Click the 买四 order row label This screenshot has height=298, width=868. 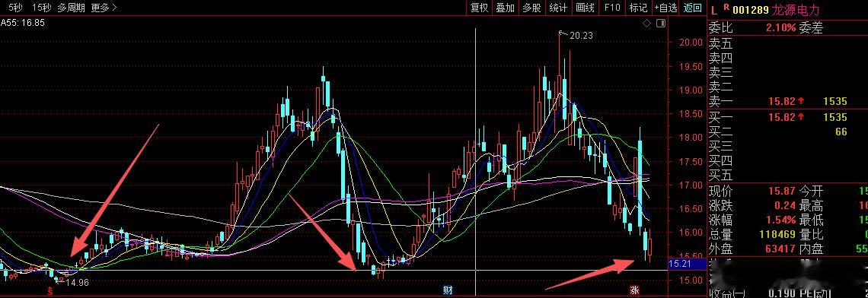(x=721, y=161)
